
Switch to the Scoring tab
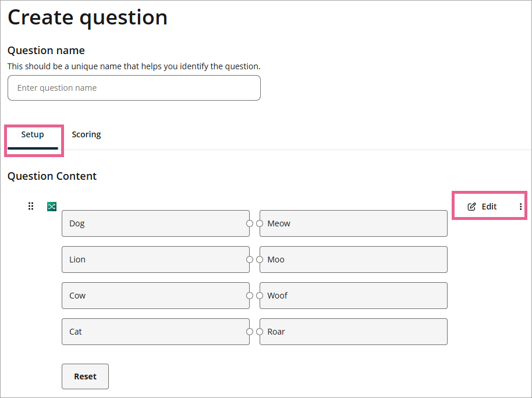(x=86, y=134)
